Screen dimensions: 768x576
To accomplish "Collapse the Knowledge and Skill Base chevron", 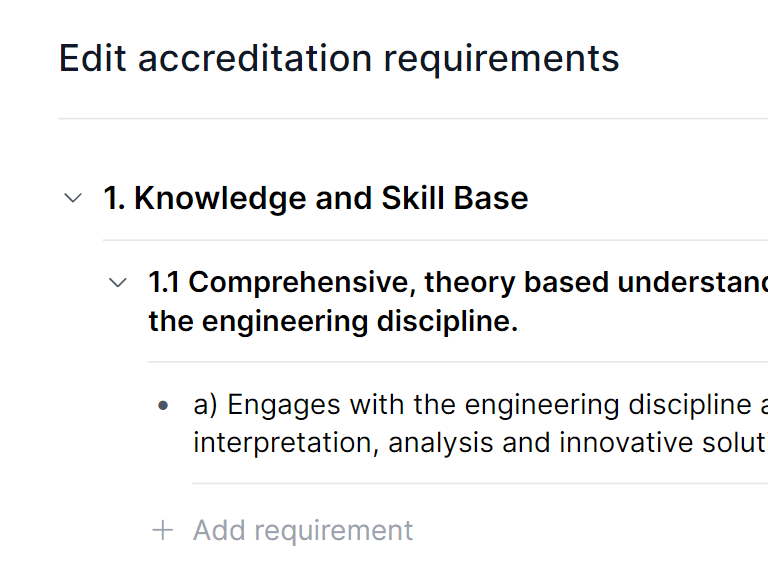I will click(x=73, y=198).
